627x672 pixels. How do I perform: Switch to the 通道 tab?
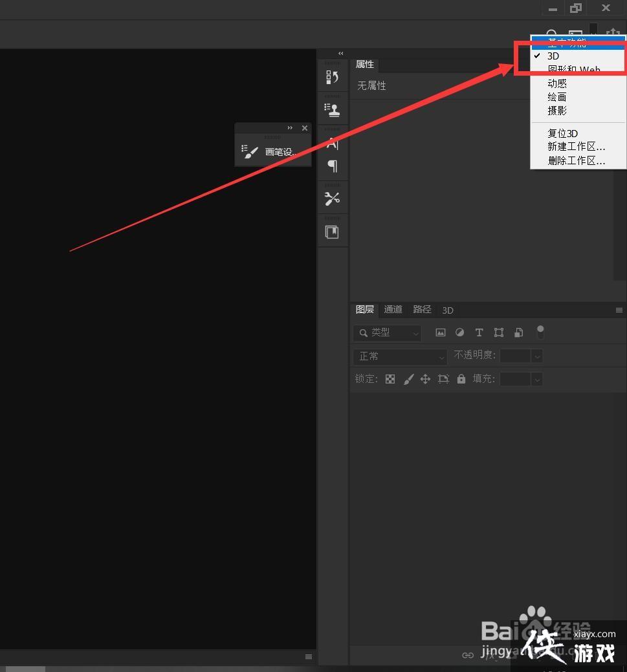click(x=393, y=310)
